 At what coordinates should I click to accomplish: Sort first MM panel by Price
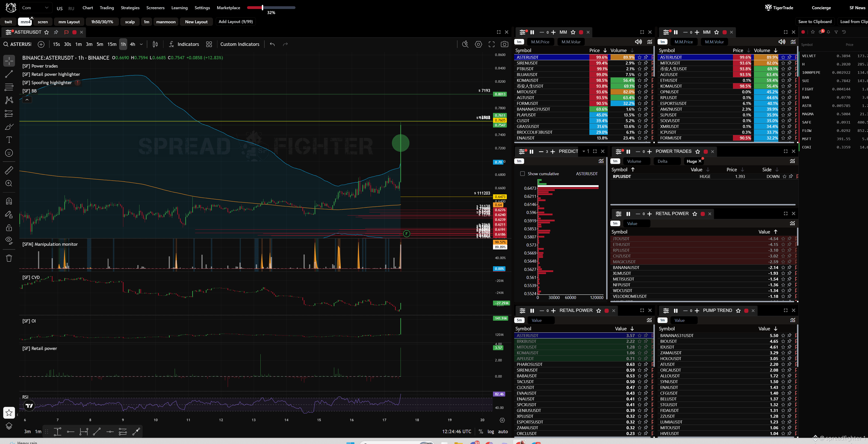point(598,50)
